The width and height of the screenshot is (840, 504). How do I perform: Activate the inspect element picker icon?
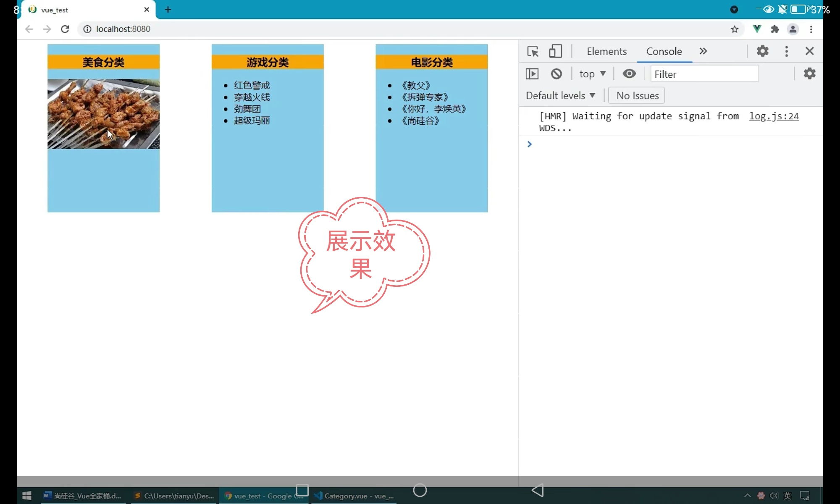tap(533, 51)
